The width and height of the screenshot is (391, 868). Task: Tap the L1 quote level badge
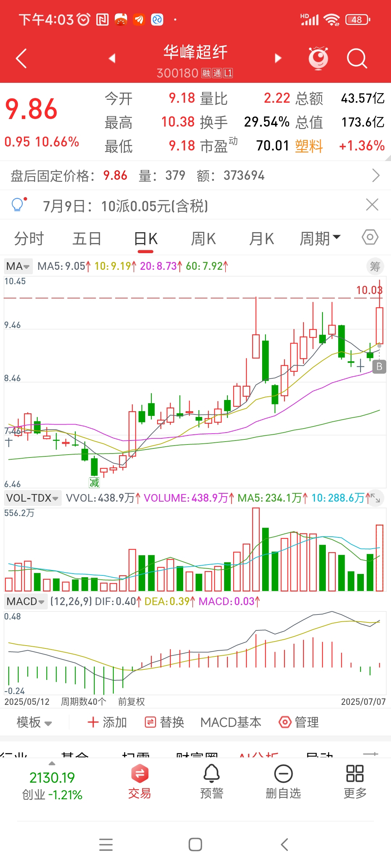pyautogui.click(x=228, y=73)
